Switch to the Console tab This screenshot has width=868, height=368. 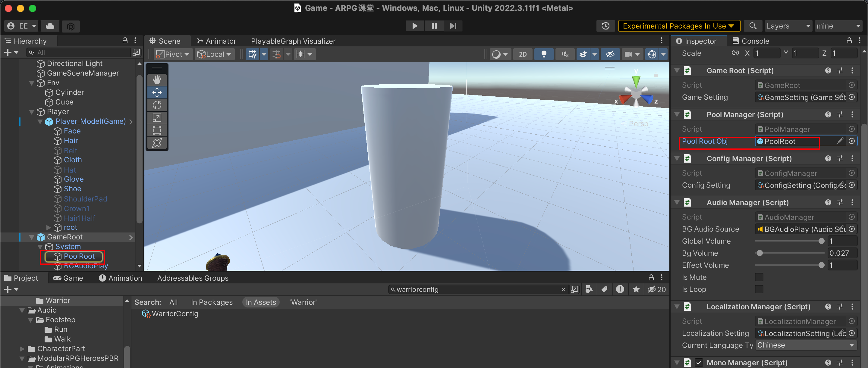click(x=750, y=41)
